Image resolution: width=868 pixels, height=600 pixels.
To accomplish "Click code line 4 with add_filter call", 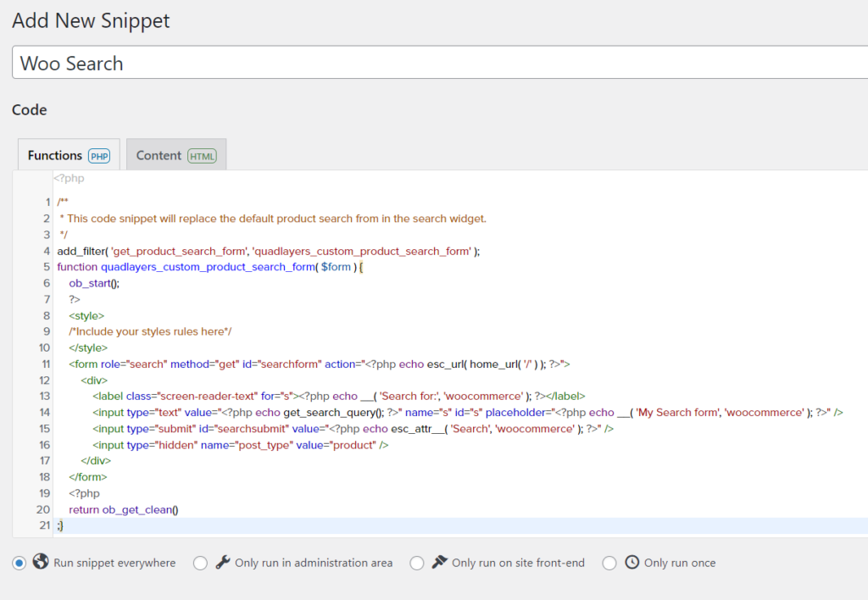I will click(269, 252).
